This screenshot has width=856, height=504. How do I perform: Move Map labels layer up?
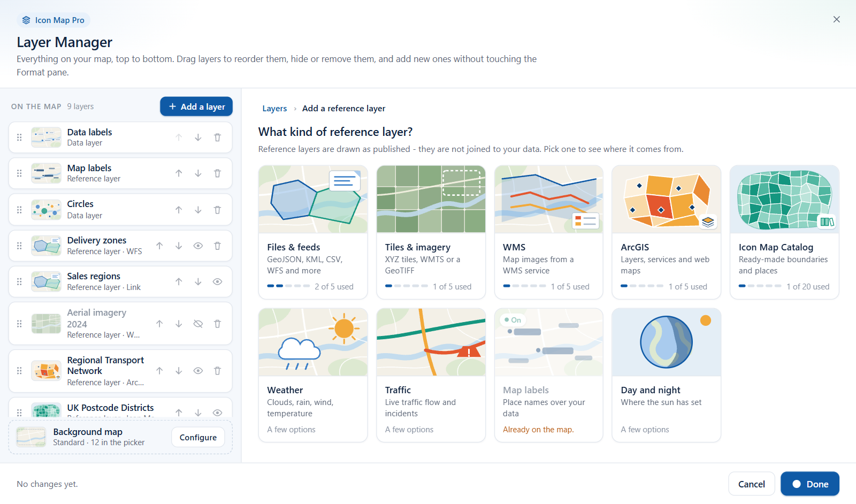[179, 173]
